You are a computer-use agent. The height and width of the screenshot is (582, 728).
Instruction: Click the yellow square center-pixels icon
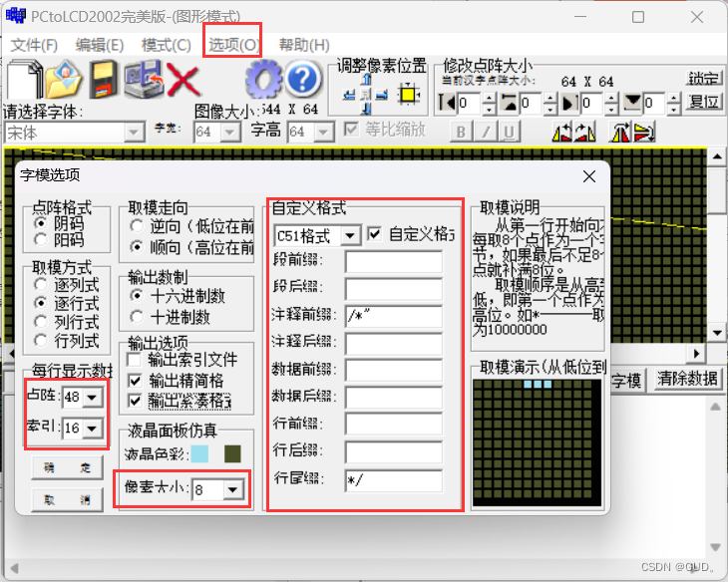pos(409,95)
